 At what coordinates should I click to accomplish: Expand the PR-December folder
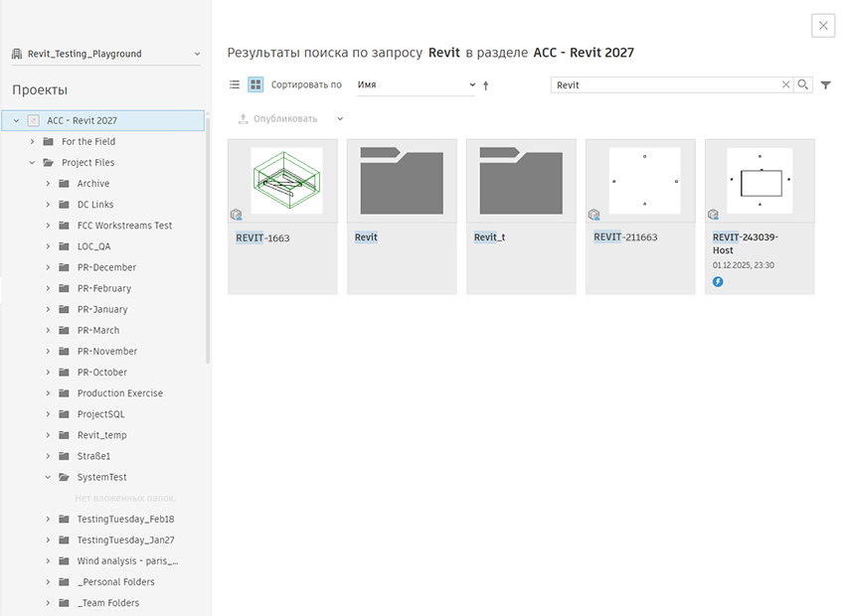(48, 267)
